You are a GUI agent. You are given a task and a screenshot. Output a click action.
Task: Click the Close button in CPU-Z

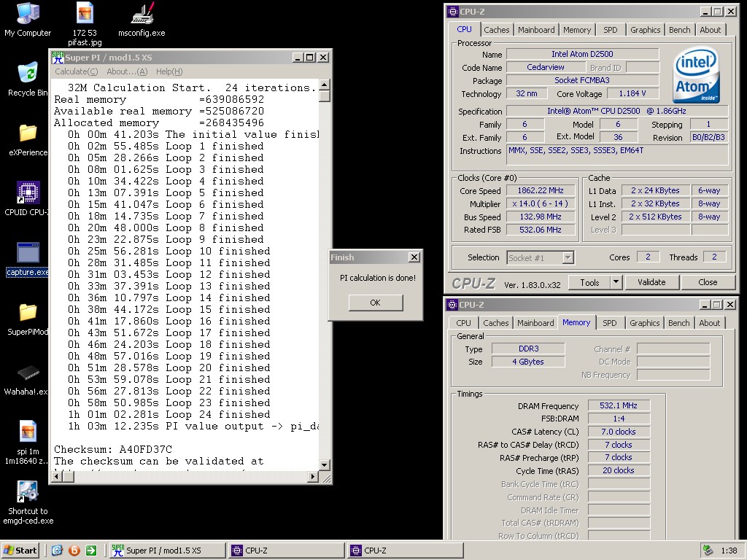tap(708, 282)
